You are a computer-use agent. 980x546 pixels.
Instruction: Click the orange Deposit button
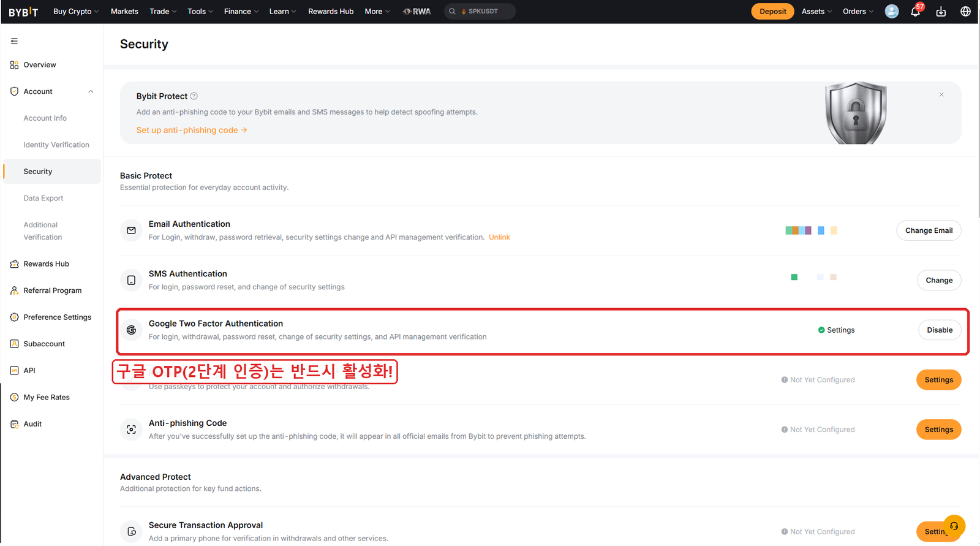pyautogui.click(x=772, y=11)
